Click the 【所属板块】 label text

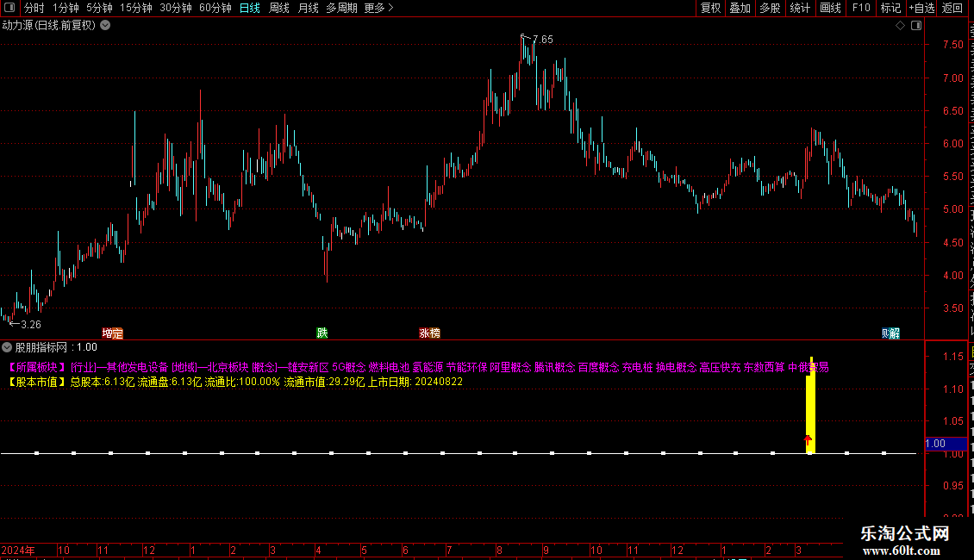tap(37, 368)
